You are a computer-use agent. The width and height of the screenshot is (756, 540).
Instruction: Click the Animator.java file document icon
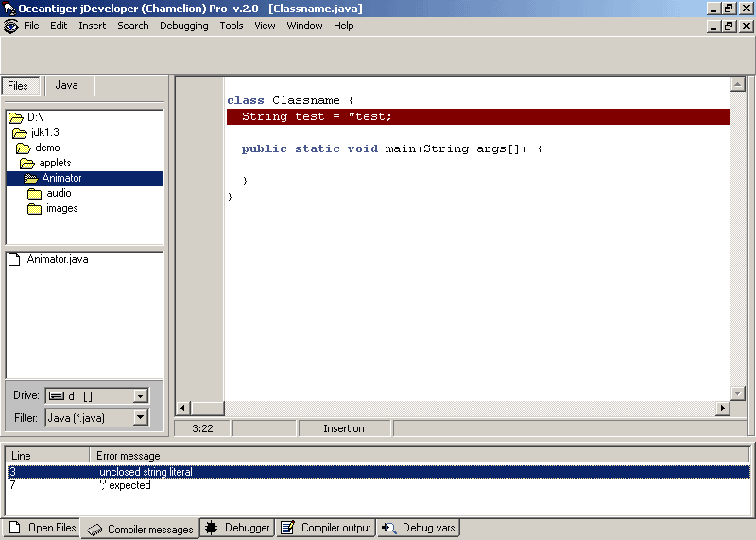click(14, 260)
